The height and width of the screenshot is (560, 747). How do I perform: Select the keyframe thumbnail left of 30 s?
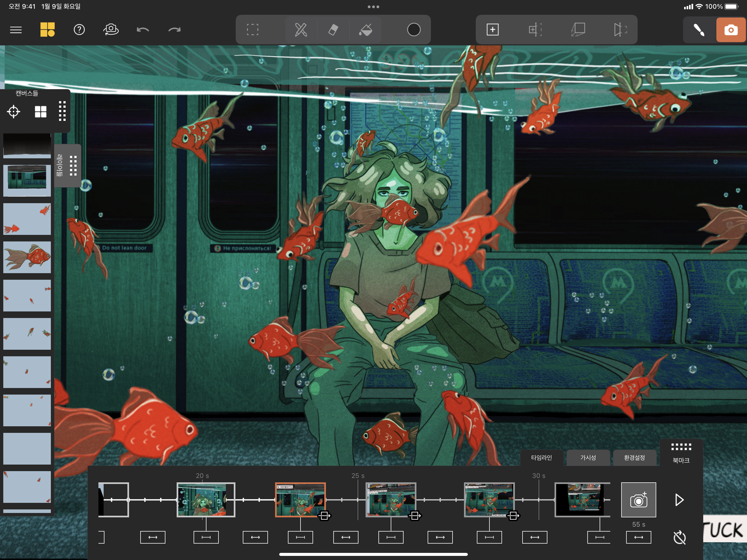click(x=489, y=500)
